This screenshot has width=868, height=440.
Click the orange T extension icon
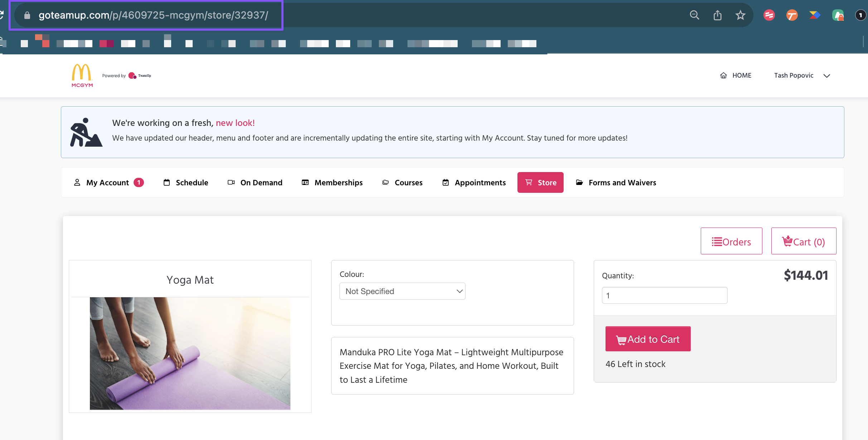tap(792, 15)
